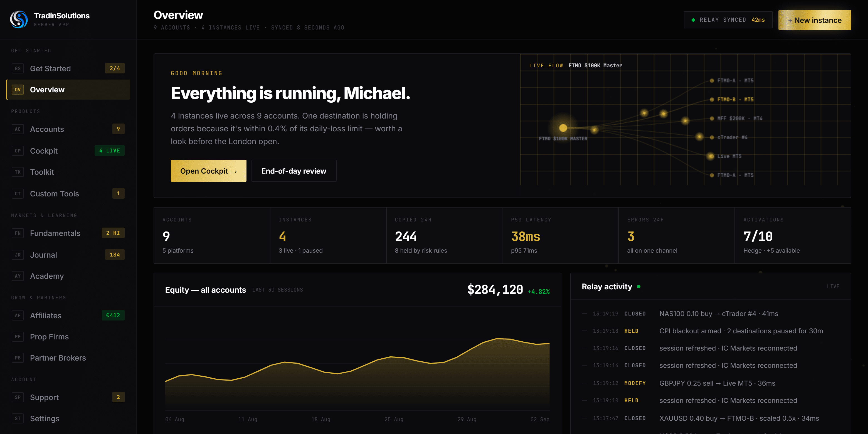This screenshot has width=868, height=434.
Task: Click the 18 Aug label on equity chart
Action: pos(320,419)
